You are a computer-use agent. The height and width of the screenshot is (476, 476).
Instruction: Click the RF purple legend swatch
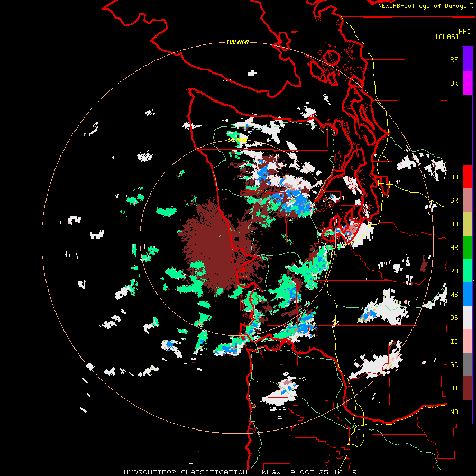[x=467, y=59]
